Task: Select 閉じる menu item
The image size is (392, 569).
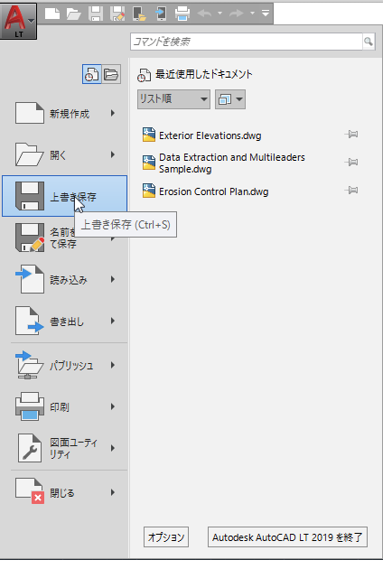Action: pos(65,492)
